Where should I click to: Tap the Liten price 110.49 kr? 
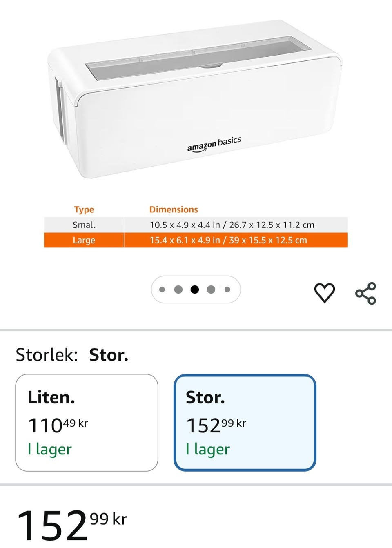coord(58,425)
